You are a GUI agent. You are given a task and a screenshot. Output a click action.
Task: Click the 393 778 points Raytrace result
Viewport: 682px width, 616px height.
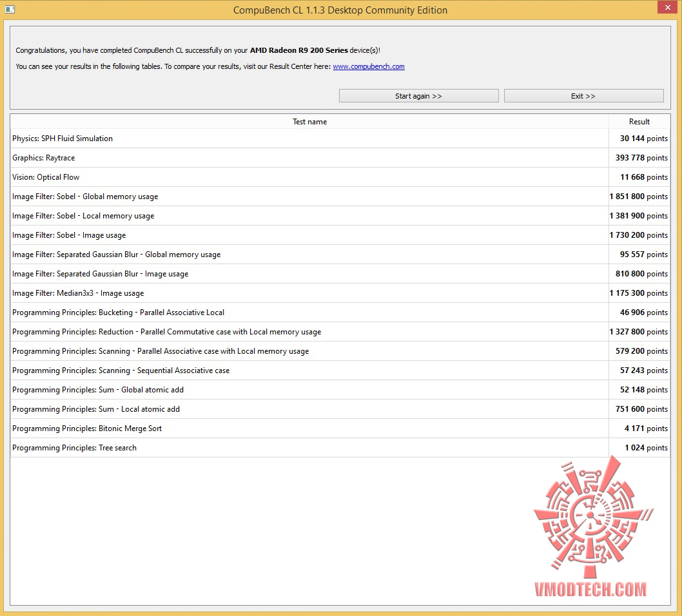pos(641,158)
